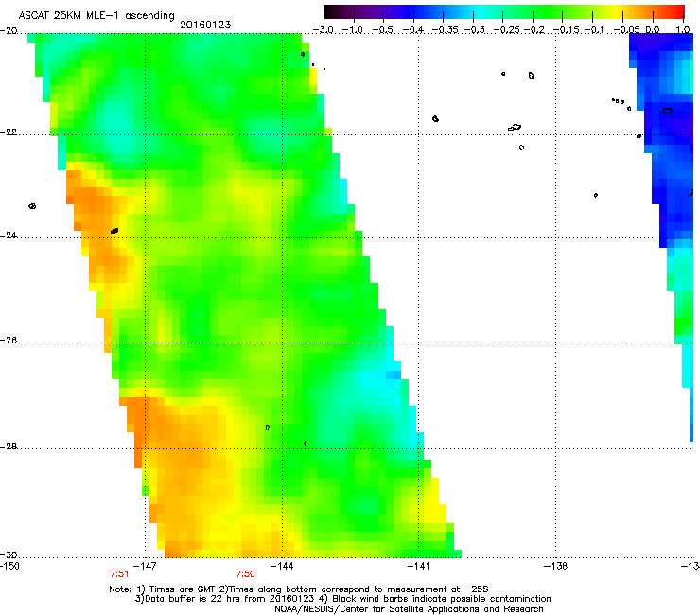Click the -144 longitude axis label
Screen dimensions: 700x615
click(x=282, y=567)
